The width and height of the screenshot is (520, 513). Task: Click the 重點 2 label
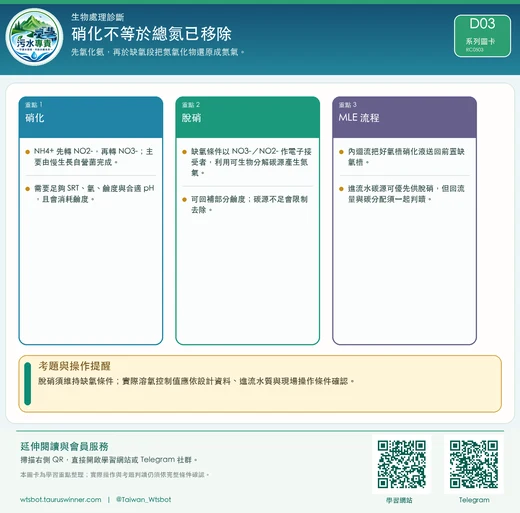[191, 105]
